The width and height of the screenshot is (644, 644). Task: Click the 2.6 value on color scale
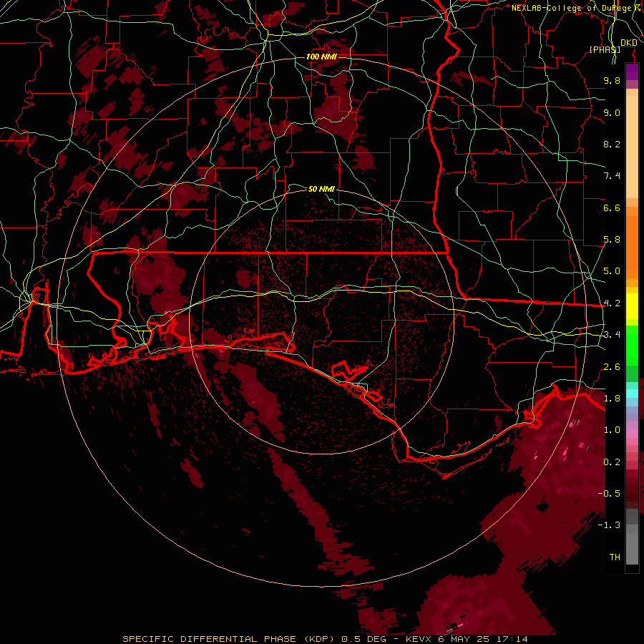pos(612,366)
